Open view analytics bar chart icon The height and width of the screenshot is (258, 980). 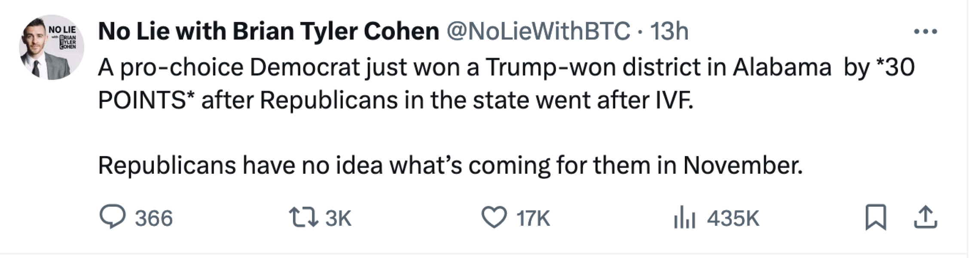point(684,217)
